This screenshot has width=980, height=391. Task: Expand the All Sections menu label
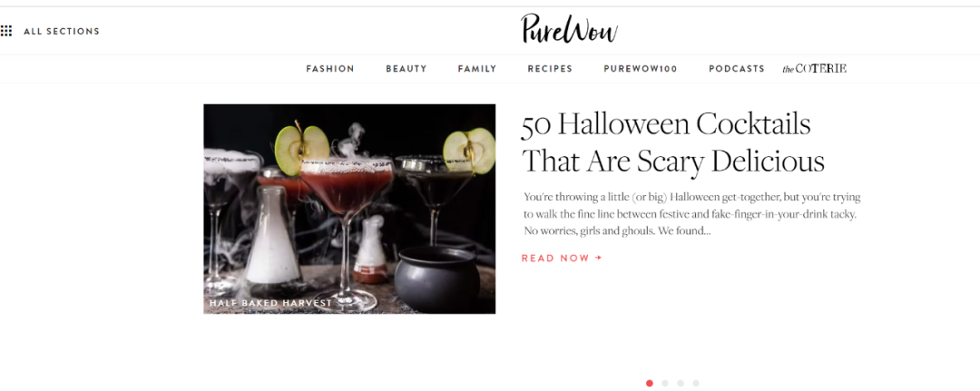tap(62, 31)
